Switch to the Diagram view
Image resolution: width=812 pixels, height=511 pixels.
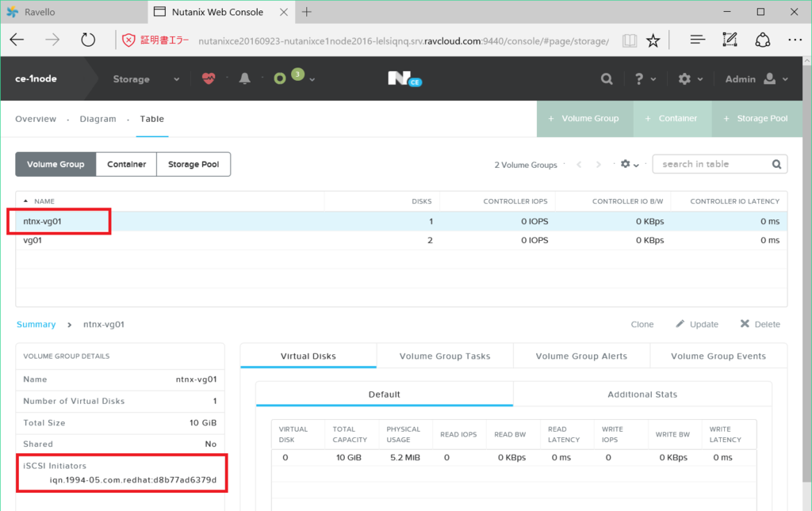point(98,119)
